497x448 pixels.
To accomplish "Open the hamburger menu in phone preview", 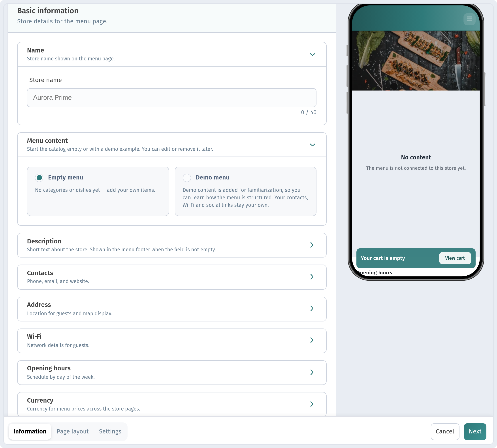I will coord(469,19).
